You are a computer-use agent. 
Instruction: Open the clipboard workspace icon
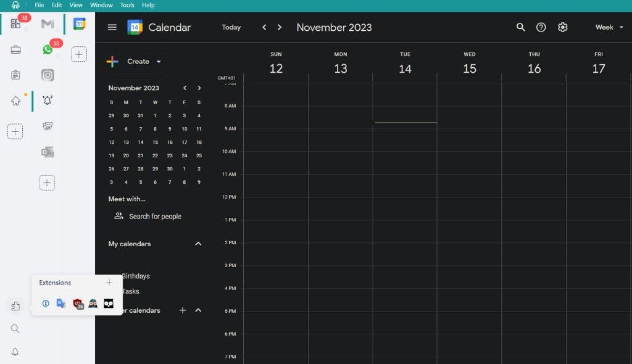(15, 75)
